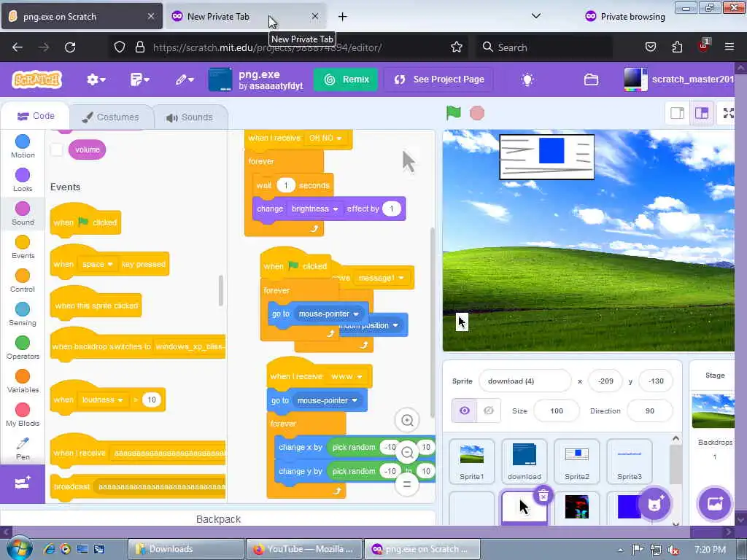Screen dimensions: 747x560
Task: Click Choose a Backdrop button
Action: pyautogui.click(x=715, y=504)
